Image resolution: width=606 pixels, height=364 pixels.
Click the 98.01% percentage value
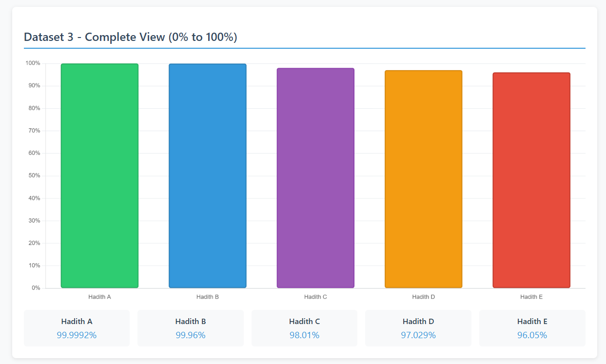(304, 335)
